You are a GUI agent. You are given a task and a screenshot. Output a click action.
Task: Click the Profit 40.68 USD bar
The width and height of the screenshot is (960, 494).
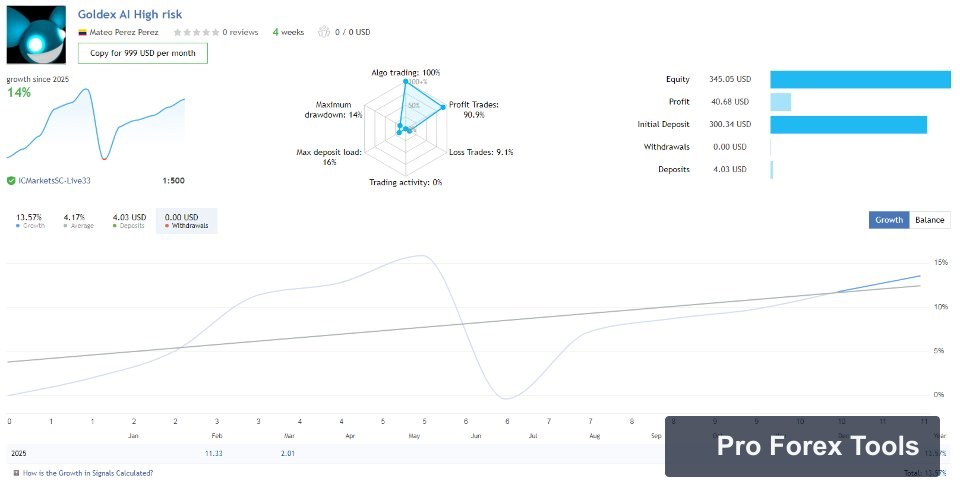[781, 102]
